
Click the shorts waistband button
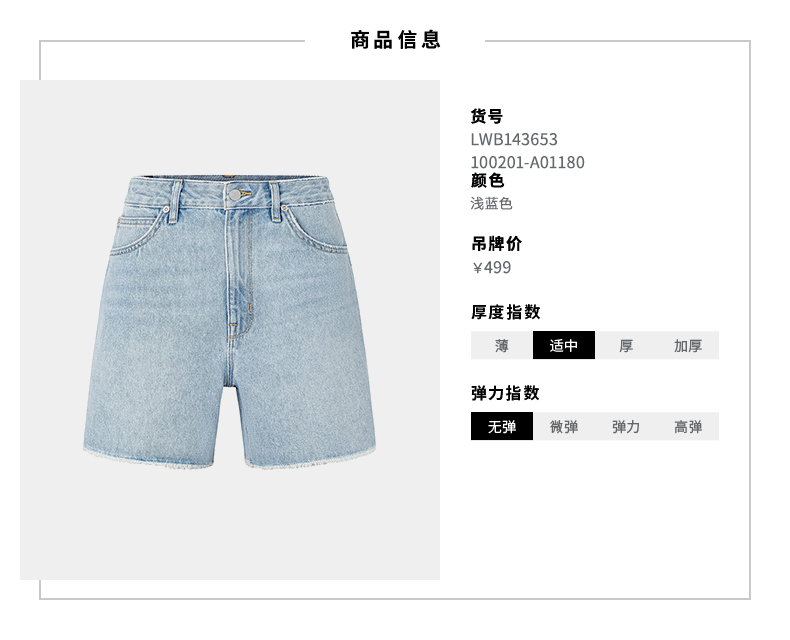point(235,195)
